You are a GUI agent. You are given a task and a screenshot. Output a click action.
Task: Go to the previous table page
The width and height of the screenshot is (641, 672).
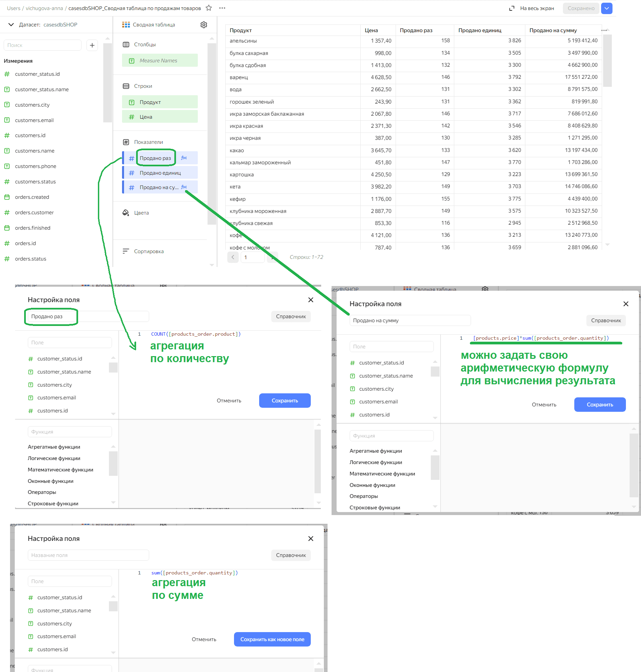[x=233, y=257]
